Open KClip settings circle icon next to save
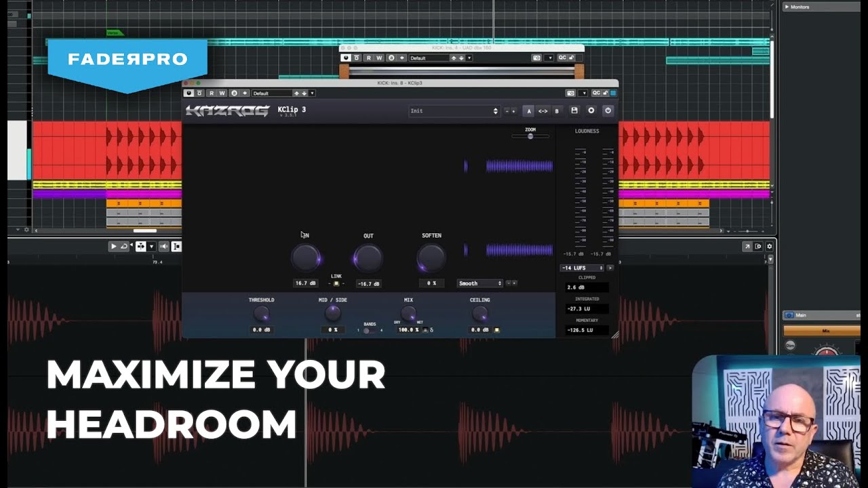868x488 pixels. point(591,110)
